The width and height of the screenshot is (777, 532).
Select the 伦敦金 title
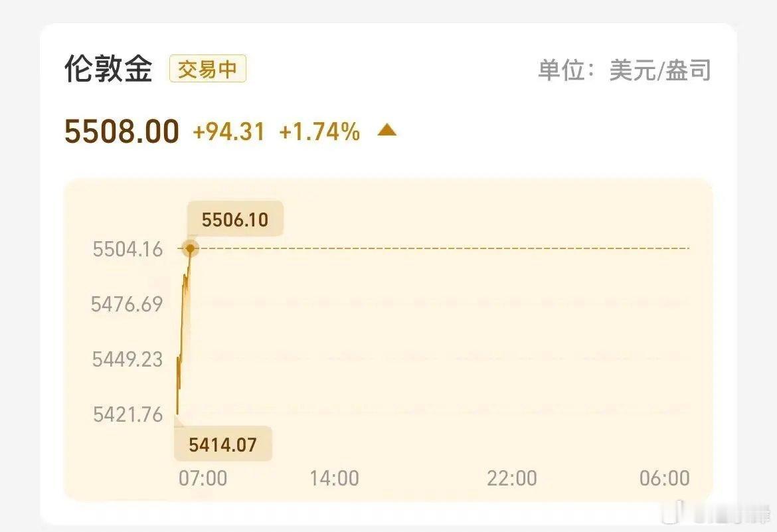pos(110,68)
